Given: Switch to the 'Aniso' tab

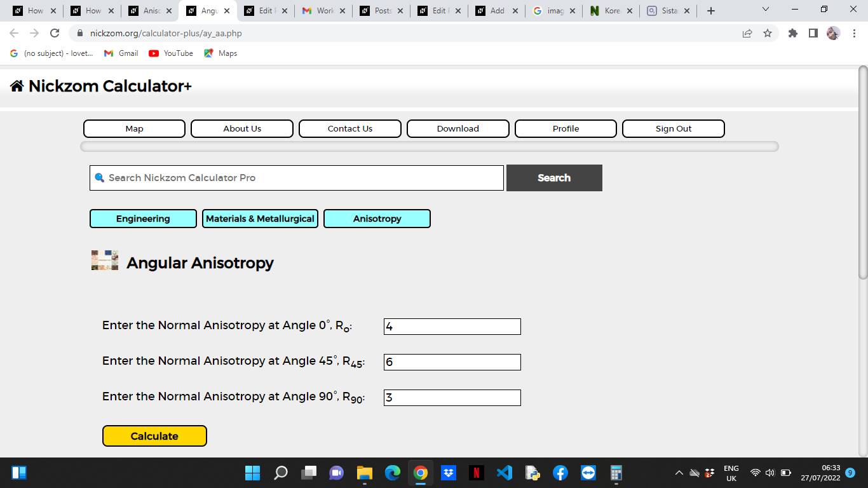Looking at the screenshot, I should point(150,11).
